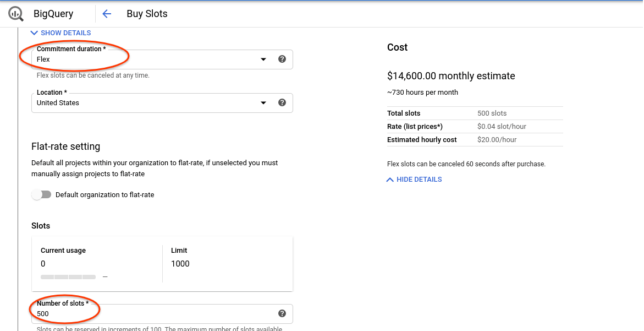Select the Total slots cost row
644x331 pixels.
(475, 113)
